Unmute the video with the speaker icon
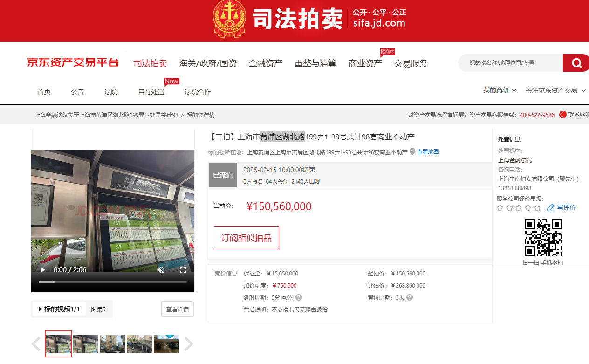The width and height of the screenshot is (589, 364). pyautogui.click(x=161, y=270)
